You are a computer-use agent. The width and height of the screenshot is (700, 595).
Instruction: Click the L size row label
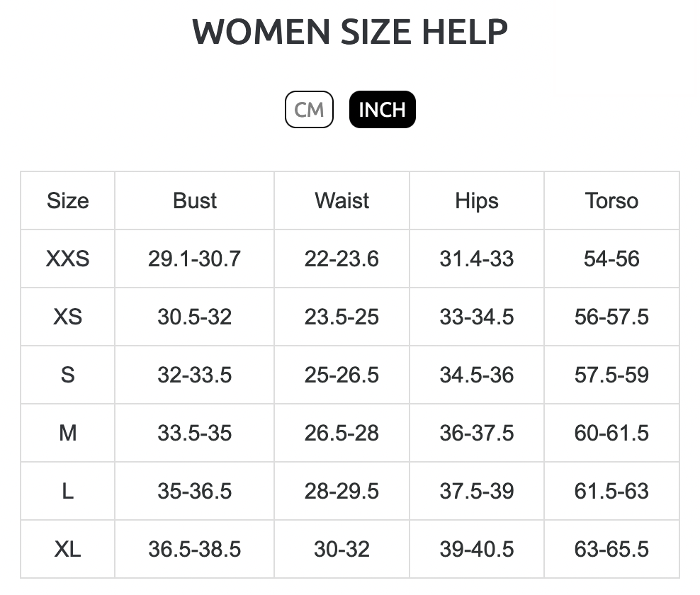point(68,491)
